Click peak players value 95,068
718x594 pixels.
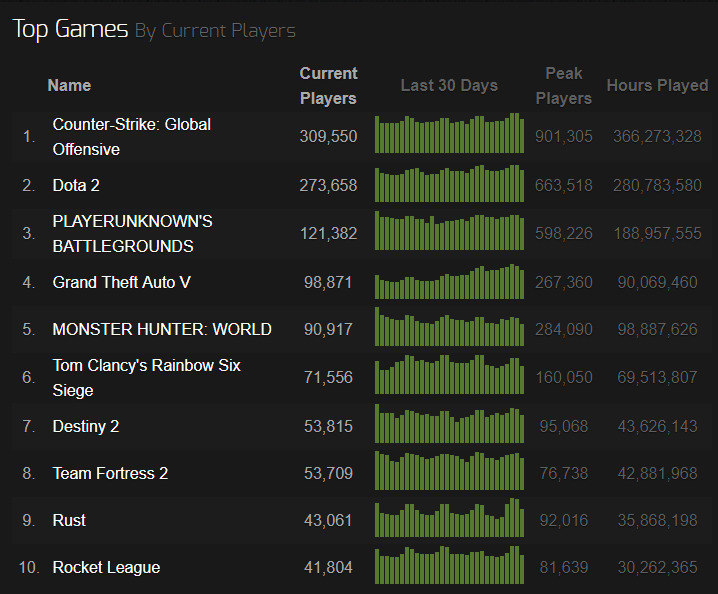pyautogui.click(x=564, y=426)
